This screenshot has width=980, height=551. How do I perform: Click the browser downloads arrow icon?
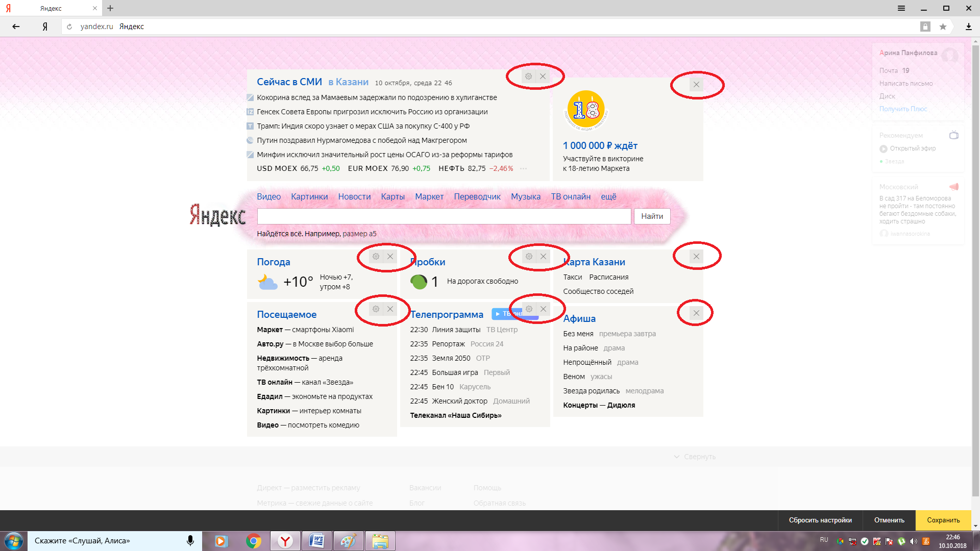968,27
